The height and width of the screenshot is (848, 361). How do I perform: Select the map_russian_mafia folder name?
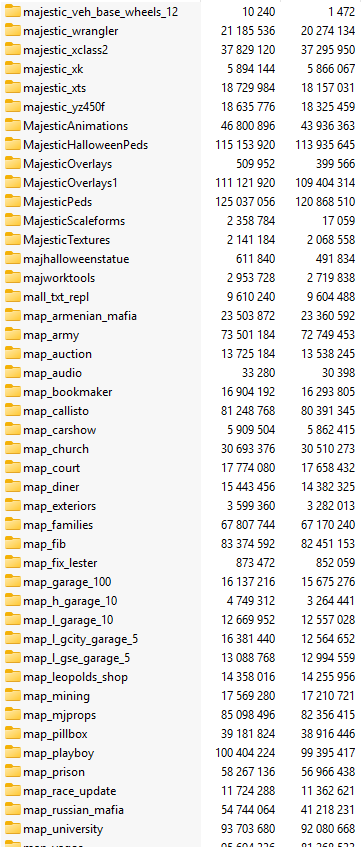point(73,810)
